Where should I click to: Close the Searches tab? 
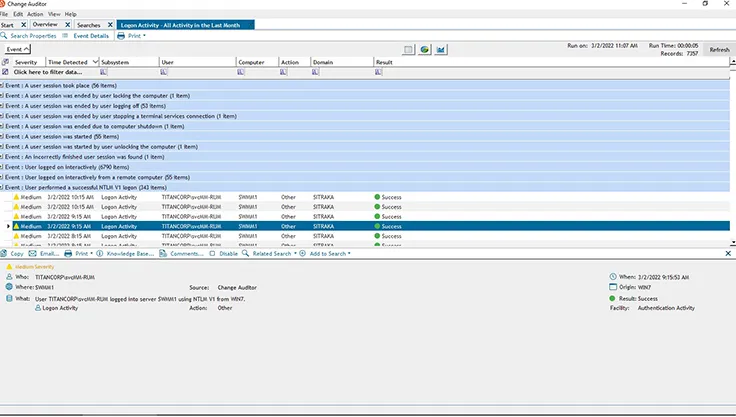pyautogui.click(x=110, y=25)
